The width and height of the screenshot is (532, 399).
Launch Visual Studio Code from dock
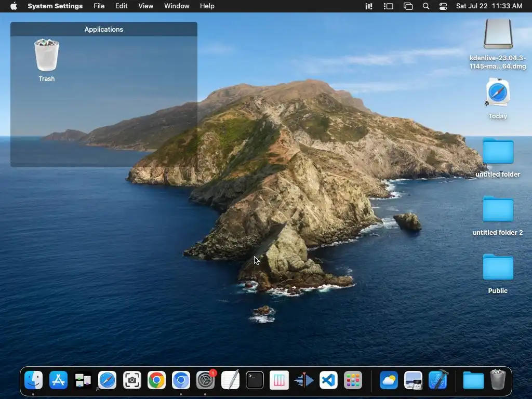[328, 380]
